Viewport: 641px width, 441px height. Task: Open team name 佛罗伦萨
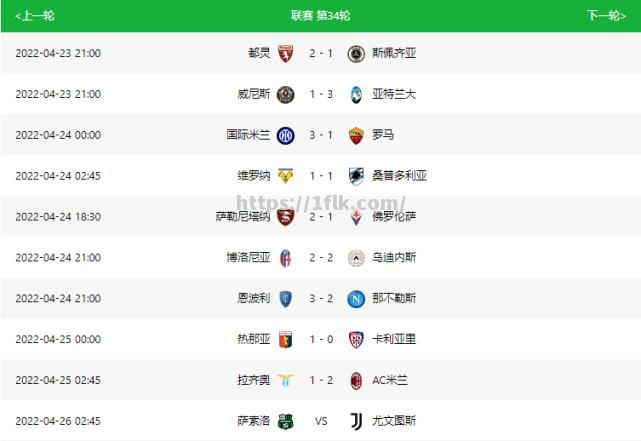pos(394,217)
